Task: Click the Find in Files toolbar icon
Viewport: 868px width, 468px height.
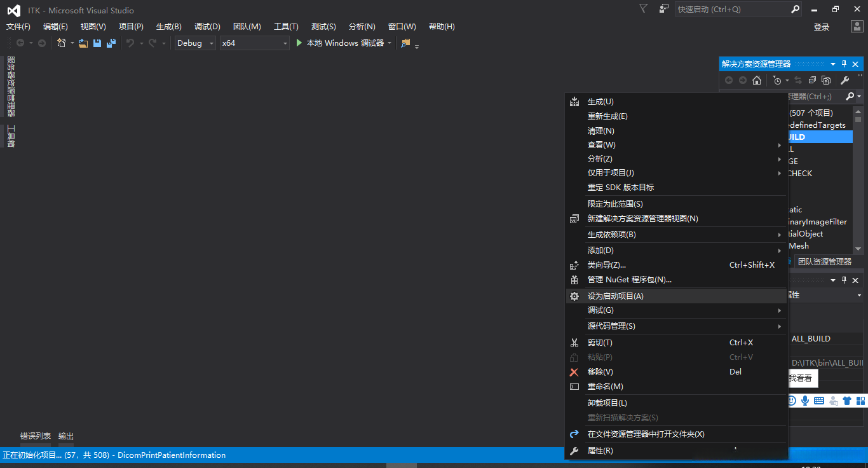Action: click(406, 43)
